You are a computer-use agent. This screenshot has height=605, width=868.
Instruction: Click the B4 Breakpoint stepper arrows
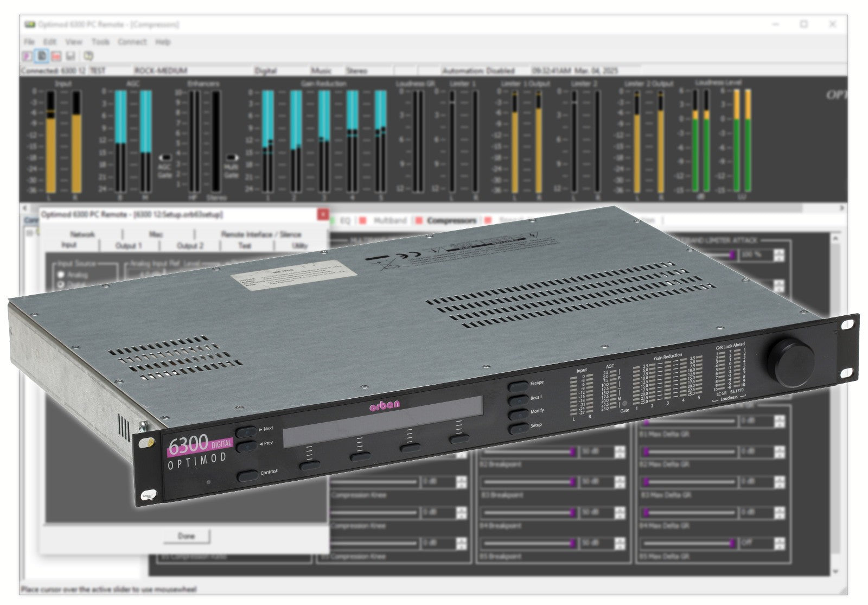[619, 513]
